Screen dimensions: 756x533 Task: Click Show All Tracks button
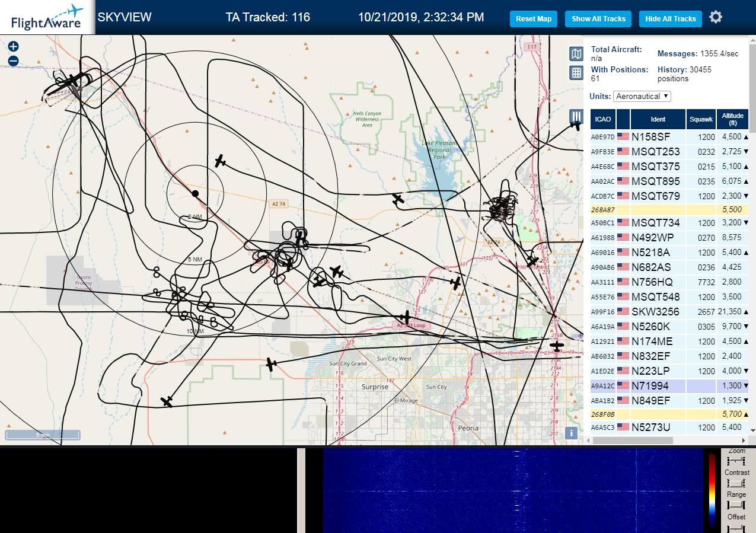click(x=598, y=19)
